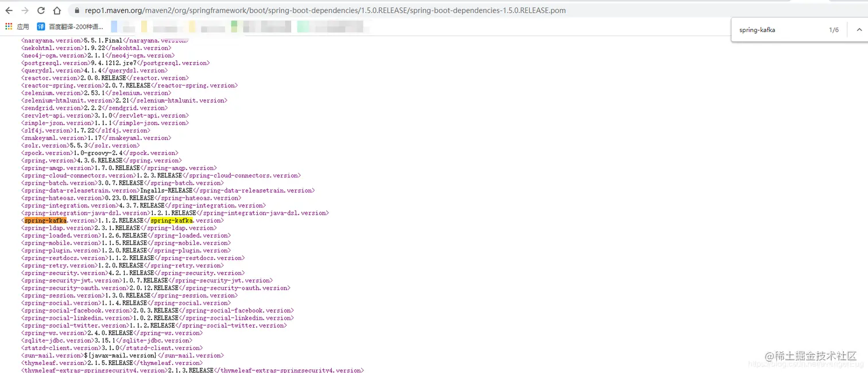Select the spring-security-oauth.version 2.0.12.RELEASE line
Image resolution: width=868 pixels, height=373 pixels.
pos(155,287)
